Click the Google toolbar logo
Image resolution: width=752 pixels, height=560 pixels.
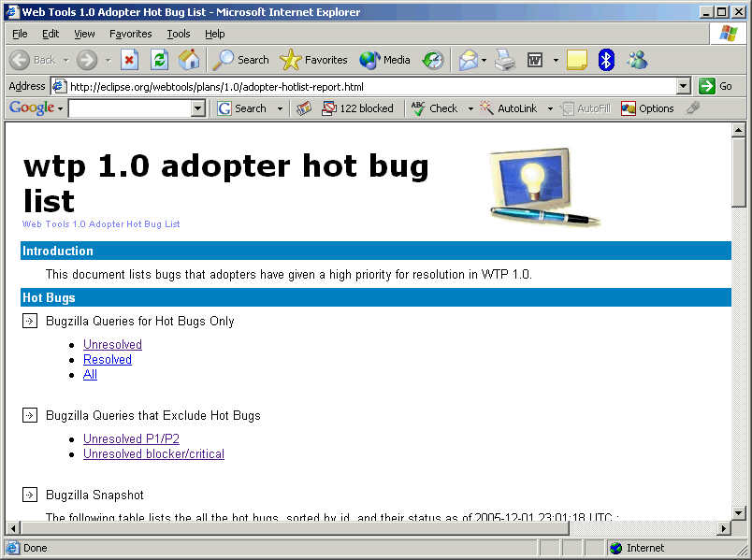coord(32,108)
